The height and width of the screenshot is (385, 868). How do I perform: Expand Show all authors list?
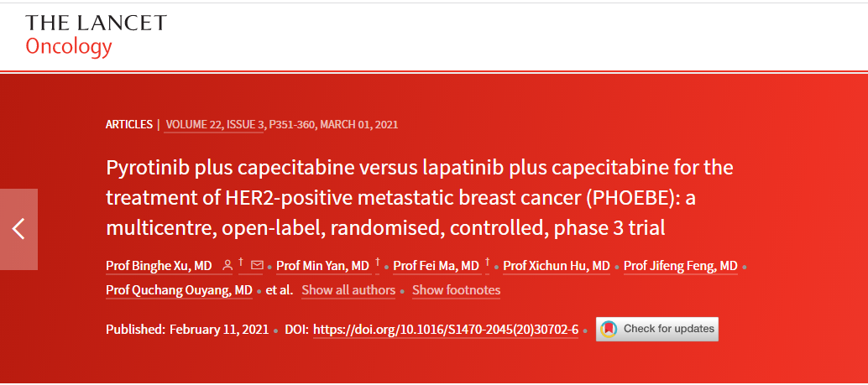348,290
